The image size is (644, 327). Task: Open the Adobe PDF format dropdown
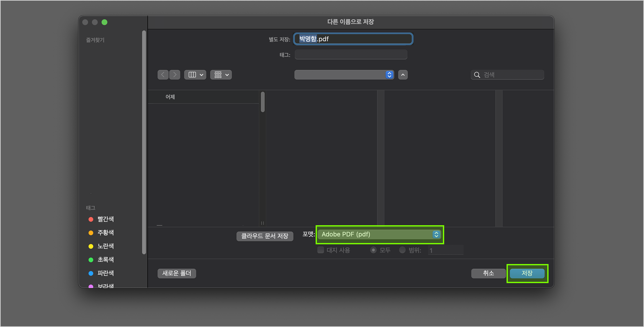coord(379,234)
